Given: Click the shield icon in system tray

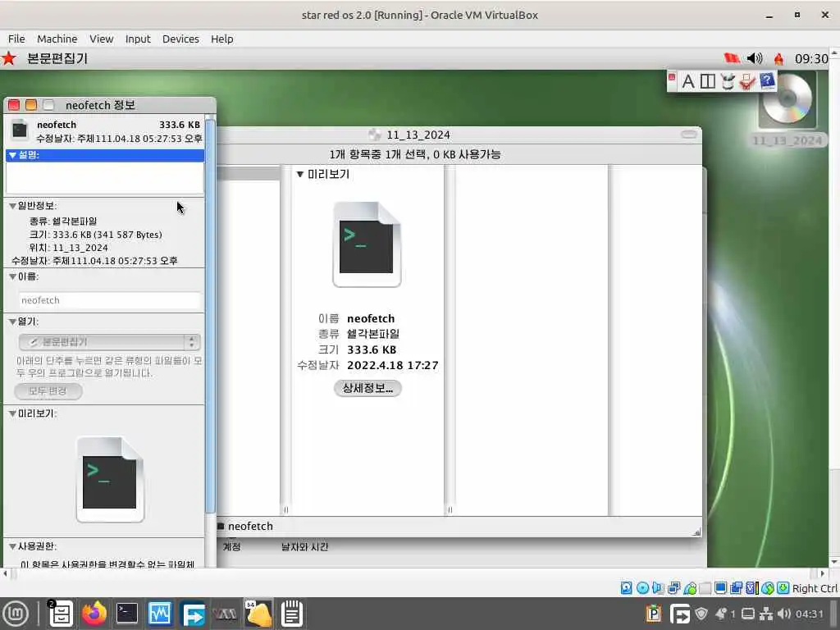Looking at the screenshot, I should pos(701,614).
